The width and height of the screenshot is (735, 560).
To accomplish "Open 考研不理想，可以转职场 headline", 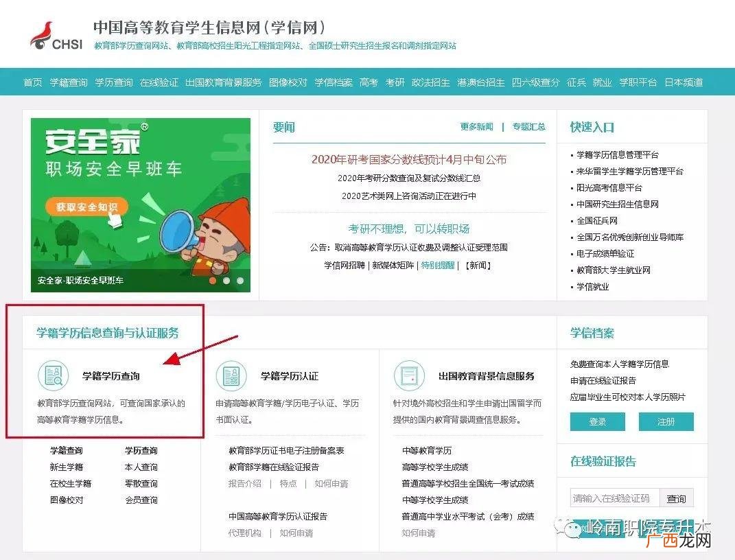I will point(409,229).
